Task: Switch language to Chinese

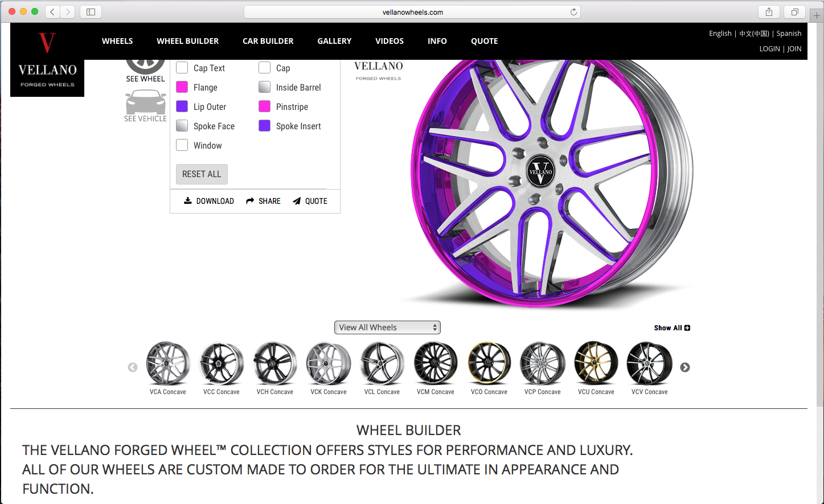Action: point(754,34)
